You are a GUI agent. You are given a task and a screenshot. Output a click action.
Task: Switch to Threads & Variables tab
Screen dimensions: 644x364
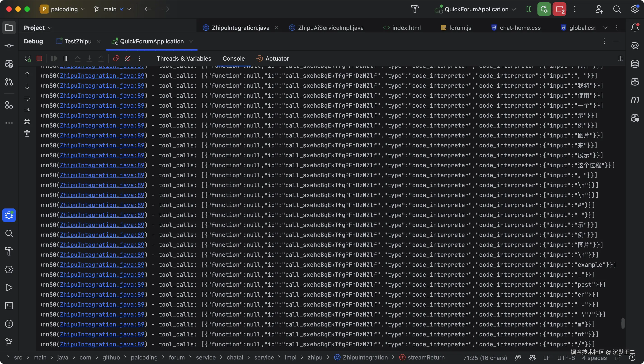point(184,59)
